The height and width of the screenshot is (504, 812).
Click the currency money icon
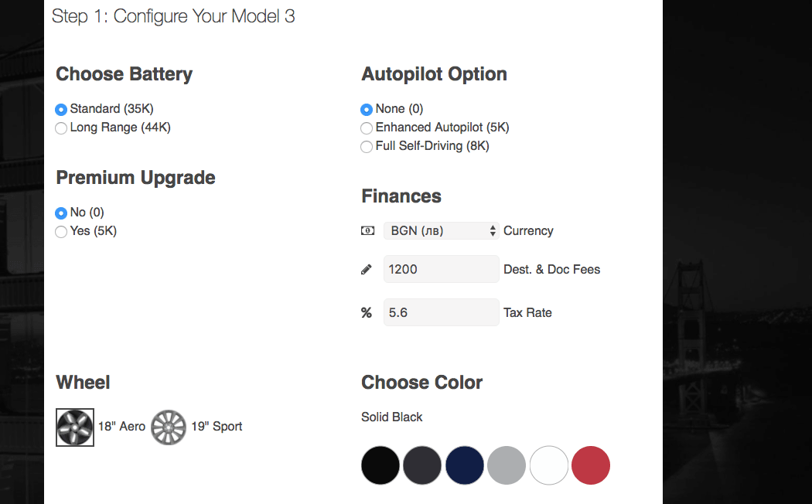[x=367, y=230]
